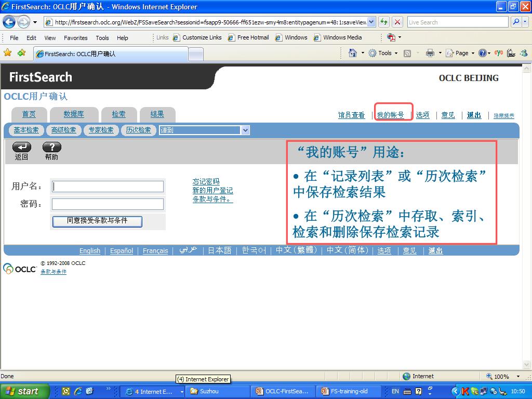This screenshot has height=399, width=532.
Task: Open the Free Hotmail bookmark
Action: coord(248,37)
